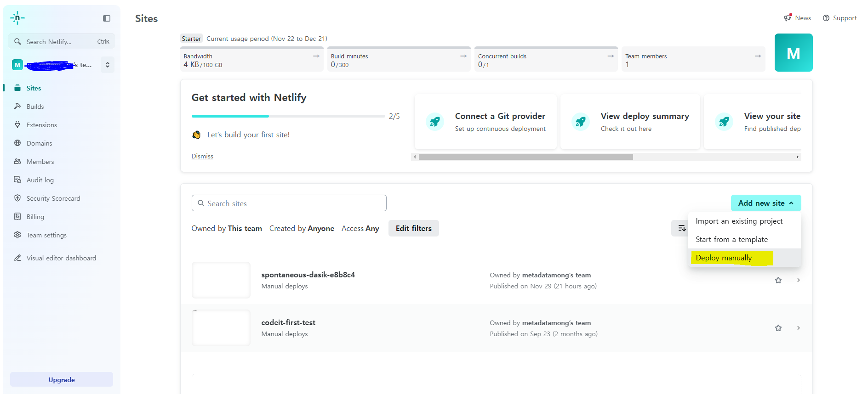Click the cards scrollbar left arrow
This screenshot has width=868, height=394.
pos(415,157)
